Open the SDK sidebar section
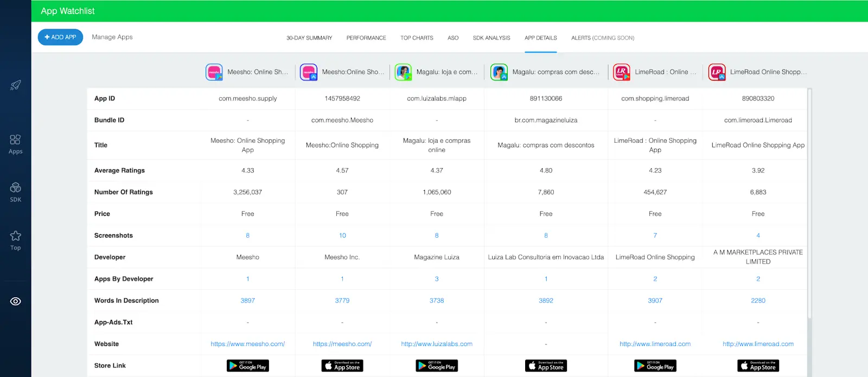 point(15,192)
